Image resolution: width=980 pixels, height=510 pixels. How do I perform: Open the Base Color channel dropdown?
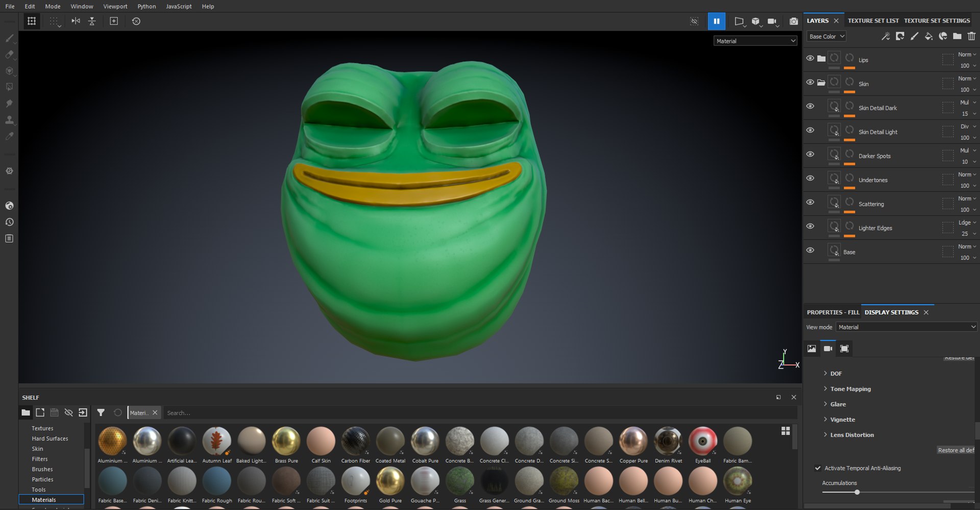click(826, 36)
